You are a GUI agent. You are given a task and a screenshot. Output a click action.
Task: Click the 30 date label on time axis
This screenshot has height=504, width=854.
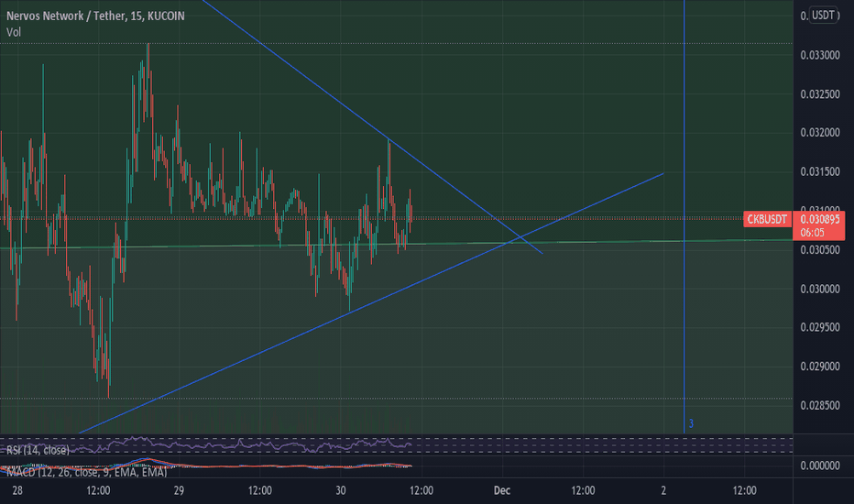coord(340,490)
